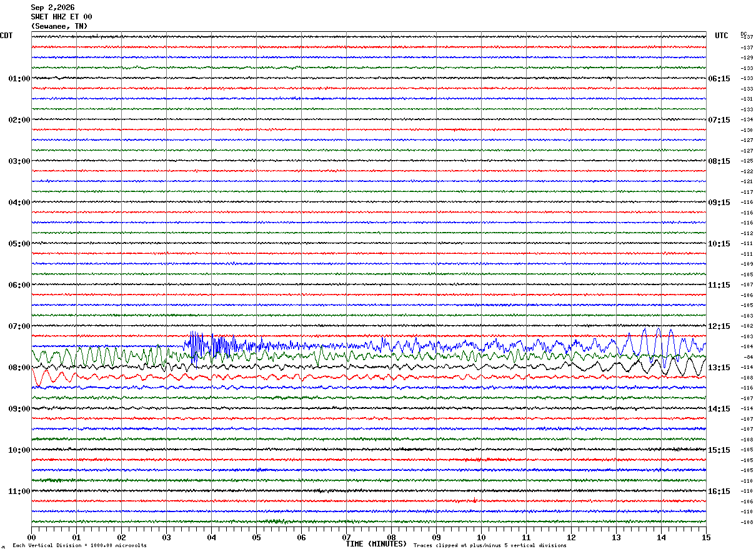
Task: Select the 06:15 UTC label
Action: point(719,79)
